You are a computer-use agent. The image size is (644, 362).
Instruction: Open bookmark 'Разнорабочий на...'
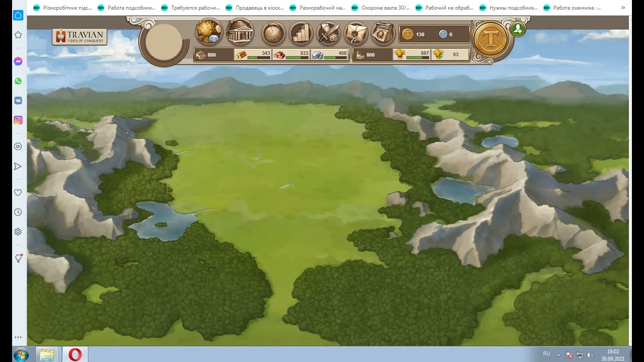click(317, 8)
